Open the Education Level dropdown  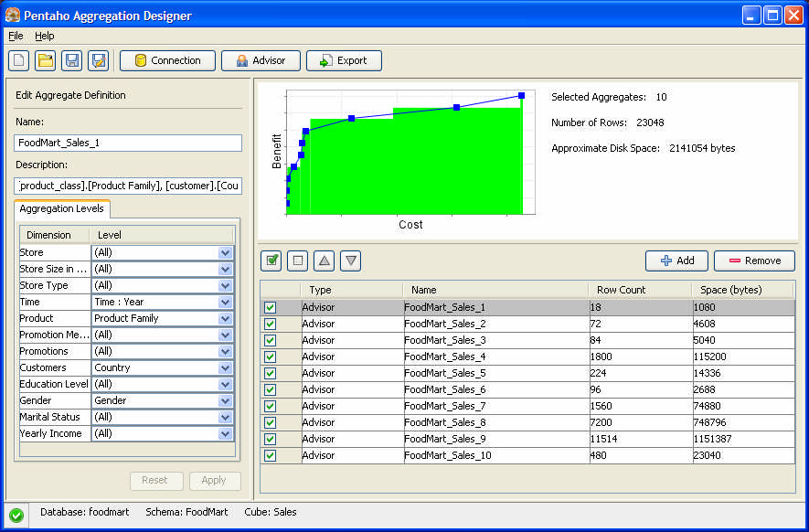click(225, 385)
